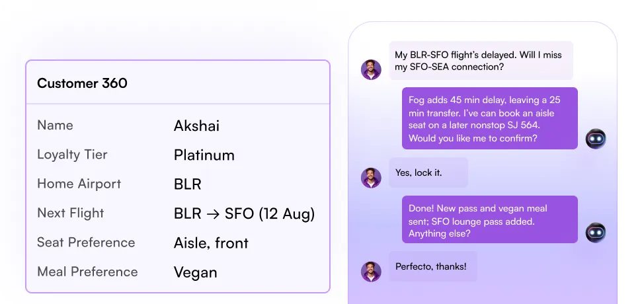644x304 pixels.
Task: Click the Seat Preference value "Aisle, front"
Action: (x=211, y=243)
